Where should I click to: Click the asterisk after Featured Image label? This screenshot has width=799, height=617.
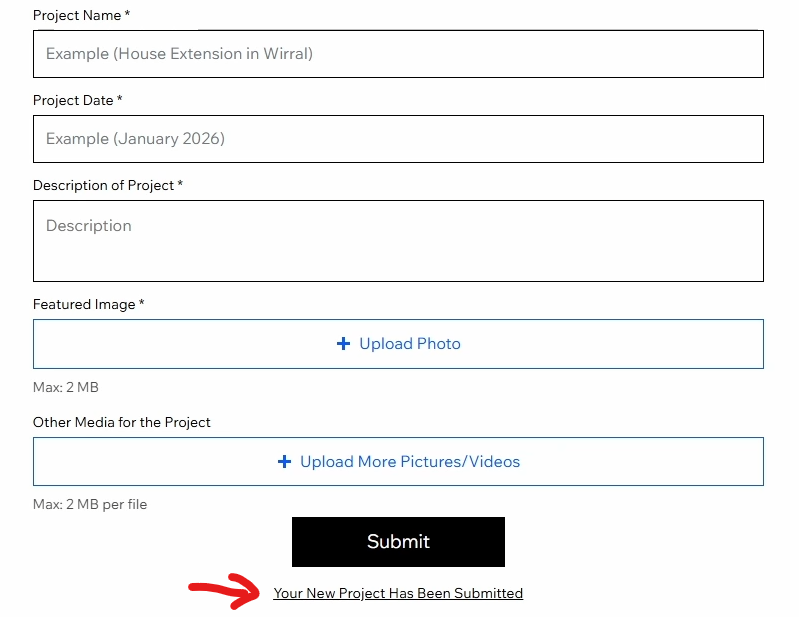(x=142, y=304)
